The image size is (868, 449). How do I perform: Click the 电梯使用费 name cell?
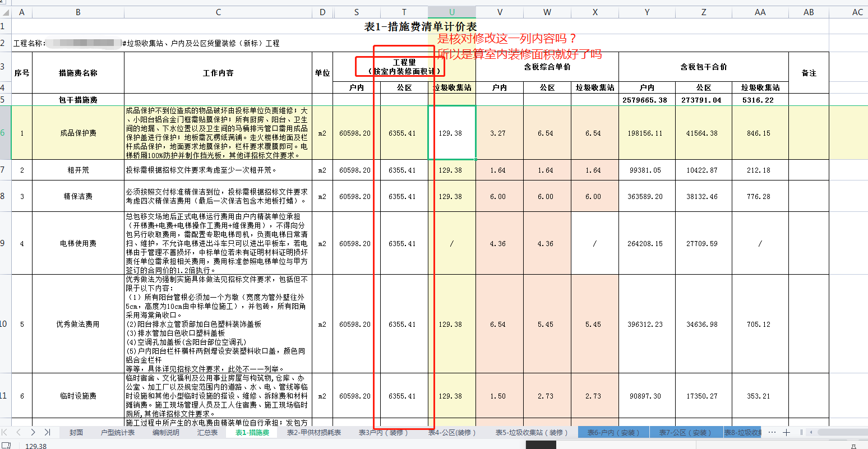[78, 243]
